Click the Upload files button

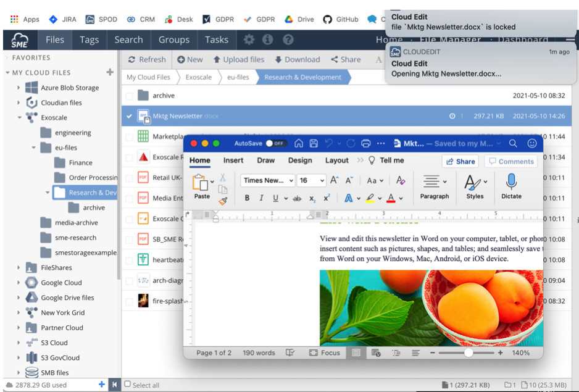click(x=238, y=59)
